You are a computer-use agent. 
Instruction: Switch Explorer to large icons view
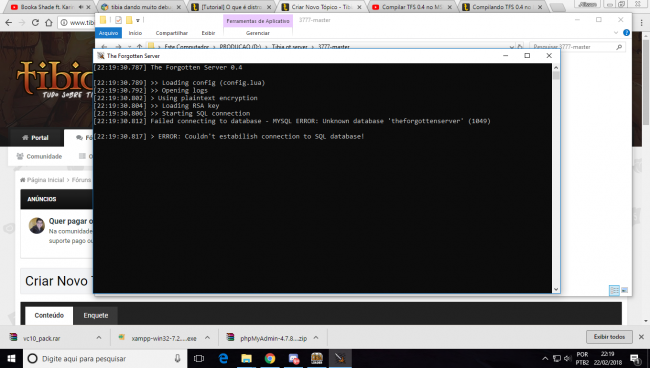pos(624,290)
